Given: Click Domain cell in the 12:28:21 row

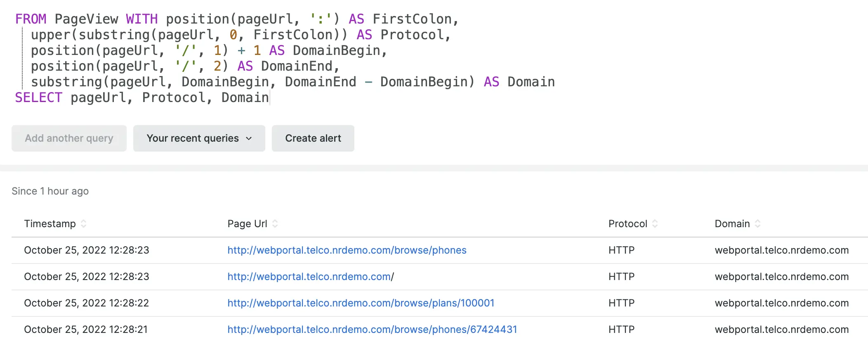Looking at the screenshot, I should click(x=782, y=330).
